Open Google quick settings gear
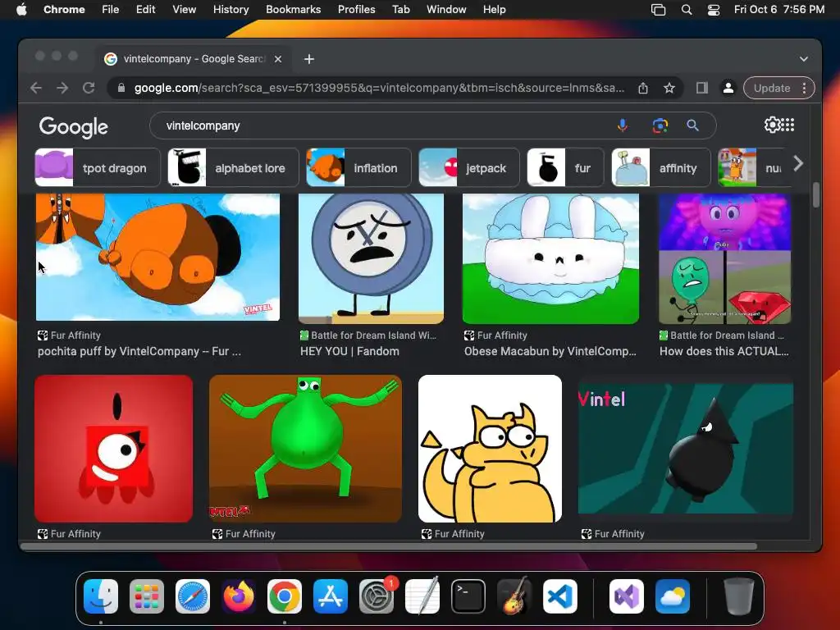 773,125
